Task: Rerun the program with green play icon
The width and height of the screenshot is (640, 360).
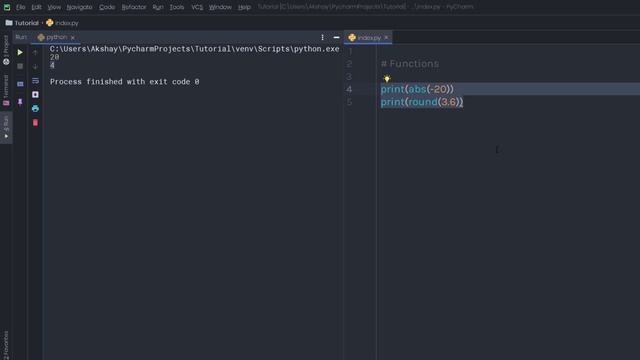Action: click(x=20, y=52)
